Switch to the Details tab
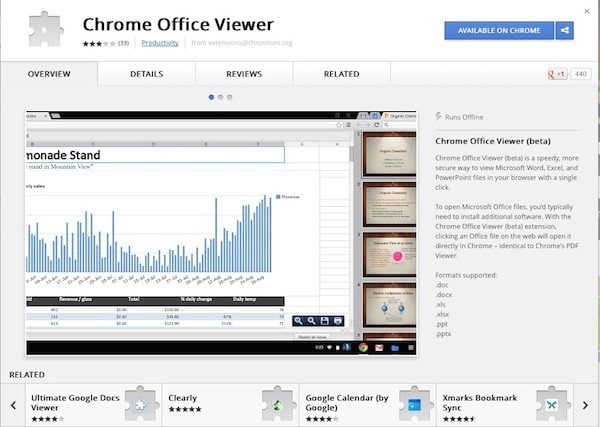This screenshot has width=600, height=427. pyautogui.click(x=146, y=74)
